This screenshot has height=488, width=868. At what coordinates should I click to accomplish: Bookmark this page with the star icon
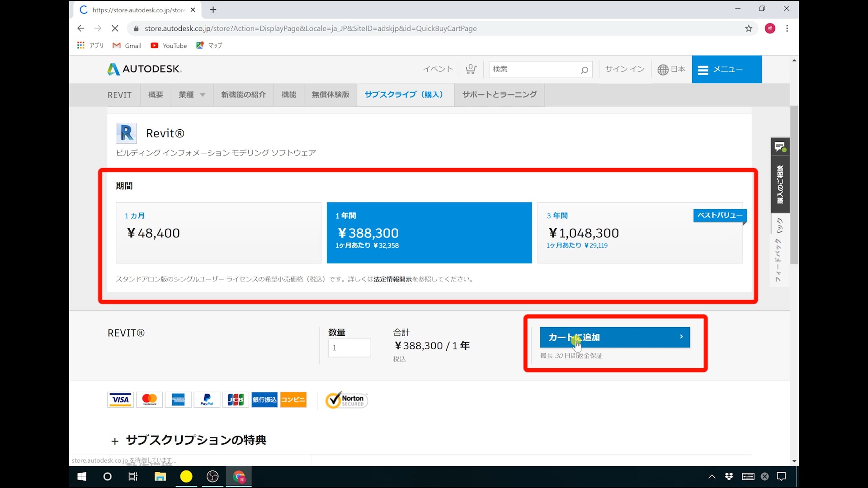click(x=749, y=28)
